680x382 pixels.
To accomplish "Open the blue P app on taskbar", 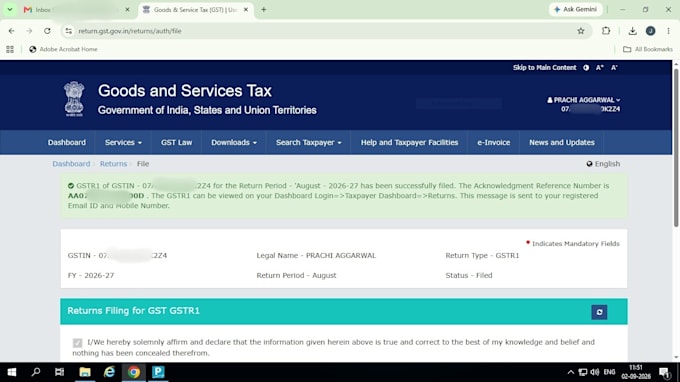I will [x=158, y=372].
